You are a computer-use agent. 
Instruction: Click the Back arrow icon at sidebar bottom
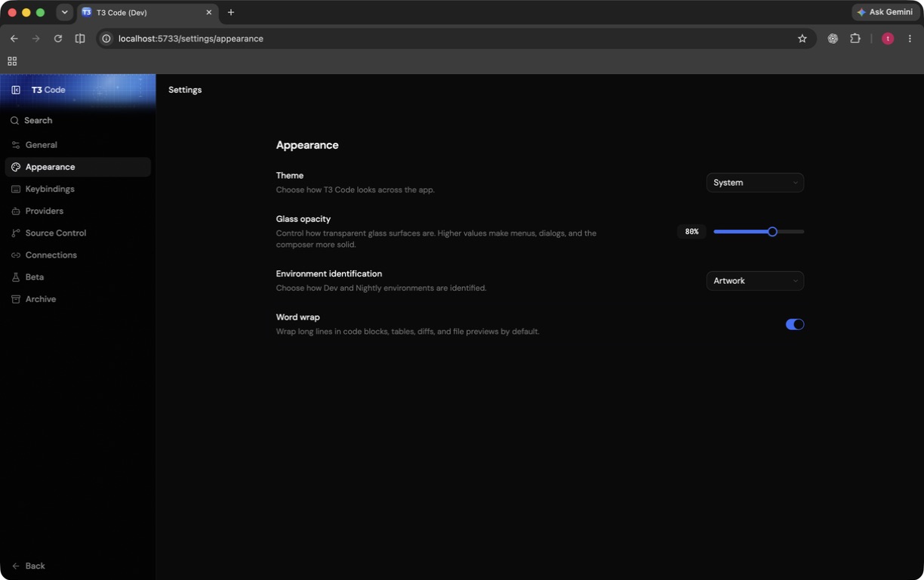pyautogui.click(x=16, y=566)
